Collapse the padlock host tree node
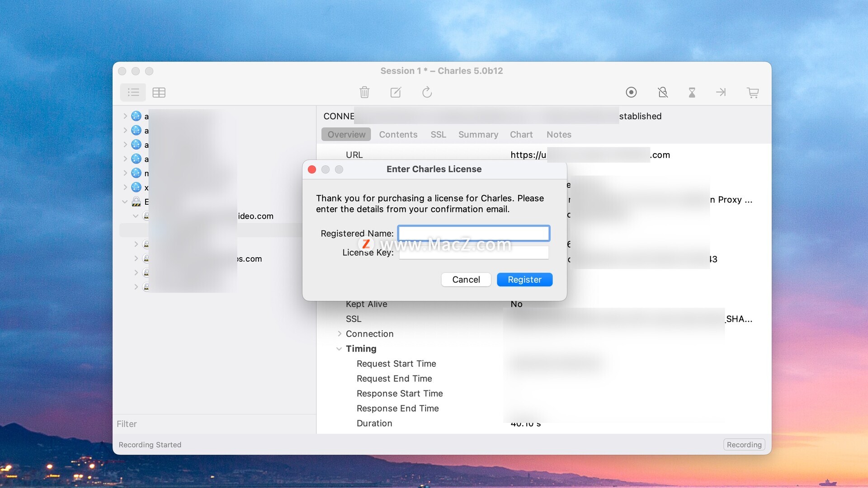This screenshot has height=488, width=868. click(x=125, y=202)
